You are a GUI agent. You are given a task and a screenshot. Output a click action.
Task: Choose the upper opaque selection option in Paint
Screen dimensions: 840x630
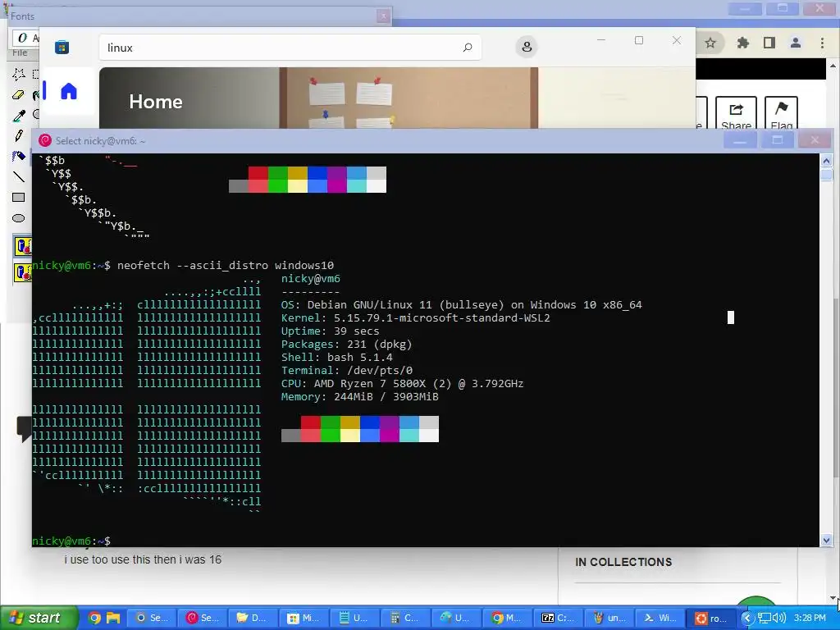22,246
